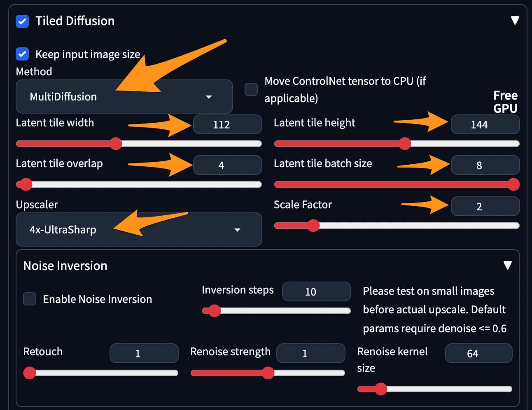This screenshot has height=410, width=532.
Task: Click the Renoise strength slider handle
Action: tap(268, 373)
